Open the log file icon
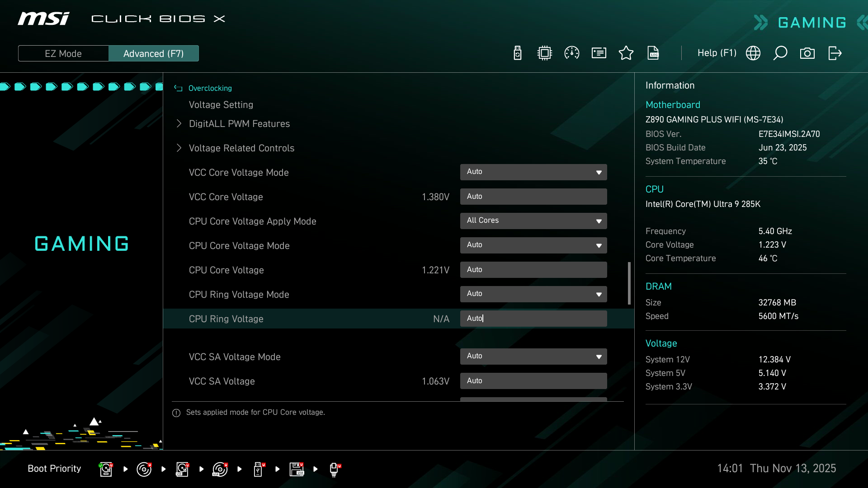This screenshot has height=488, width=868. (653, 53)
